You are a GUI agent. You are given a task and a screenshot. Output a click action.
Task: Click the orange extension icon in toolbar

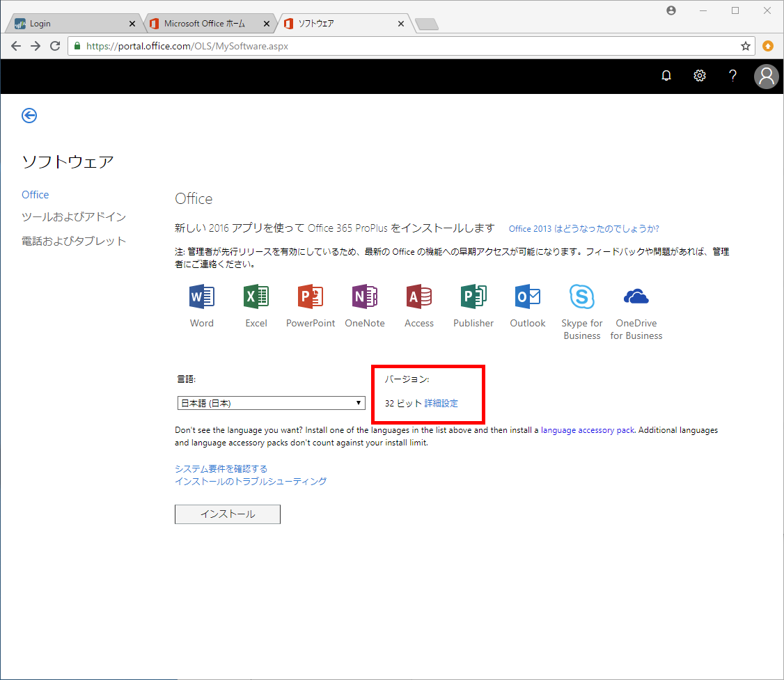(x=768, y=46)
